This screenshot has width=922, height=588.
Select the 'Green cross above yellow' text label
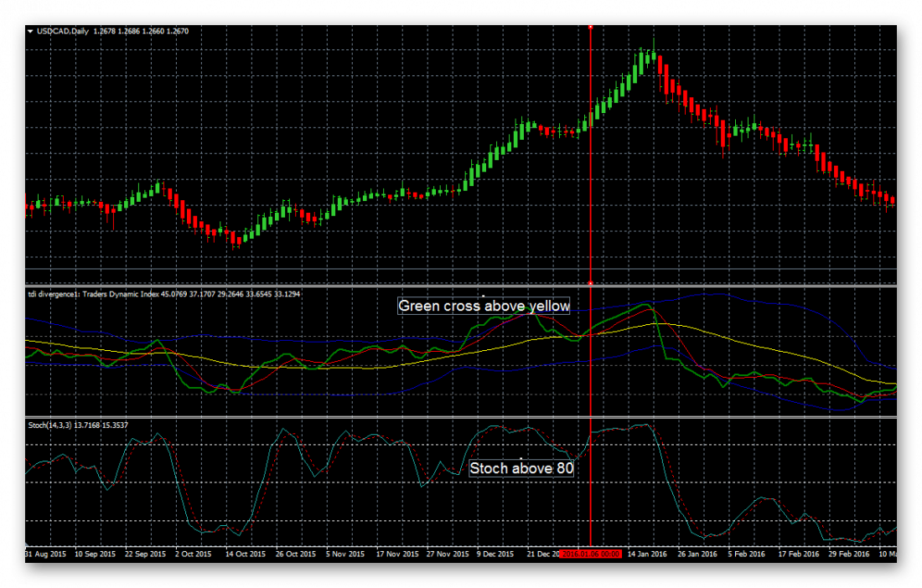click(484, 306)
